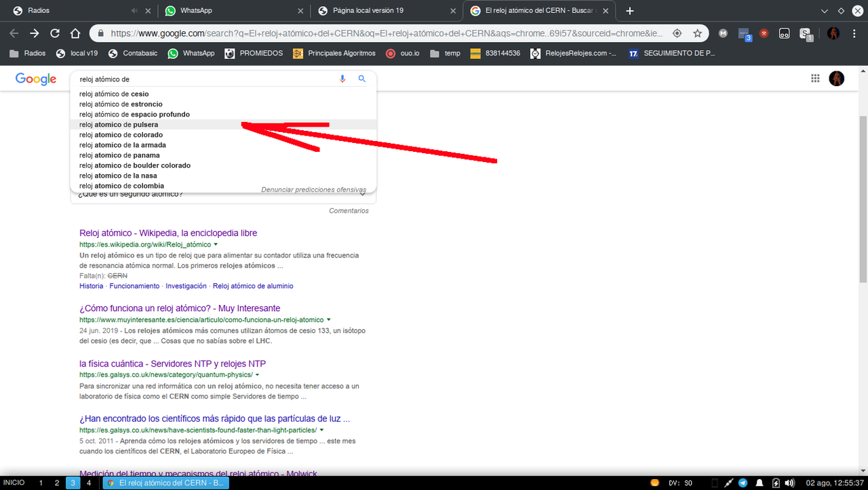Click the location target icon in address bar

(677, 33)
